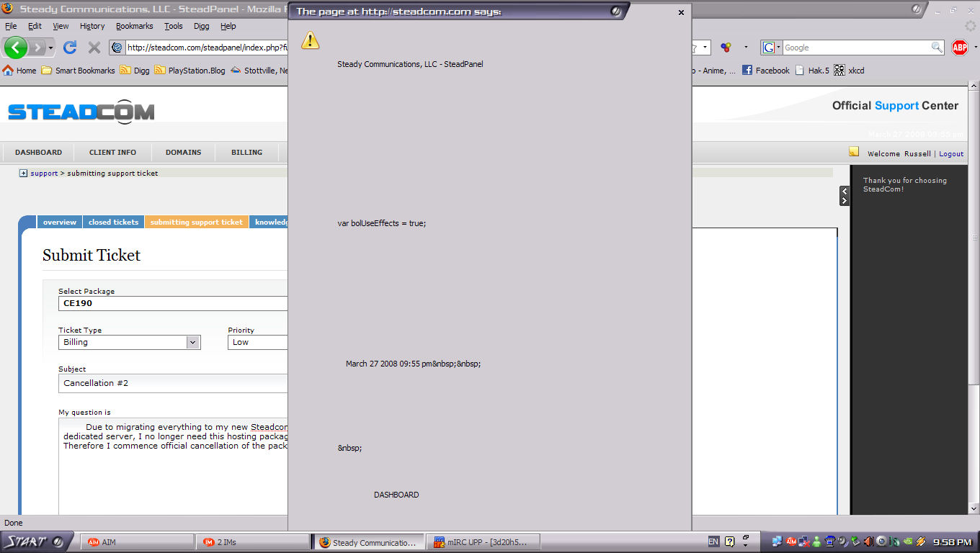
Task: Open the Edit menu
Action: [x=35, y=26]
